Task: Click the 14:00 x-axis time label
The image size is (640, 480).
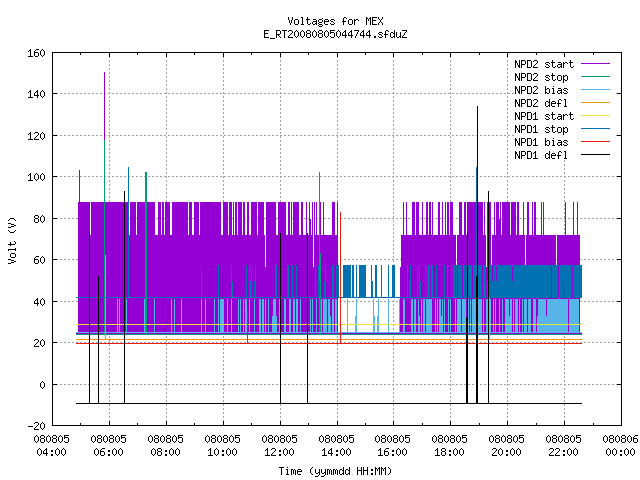Action: coord(336,452)
